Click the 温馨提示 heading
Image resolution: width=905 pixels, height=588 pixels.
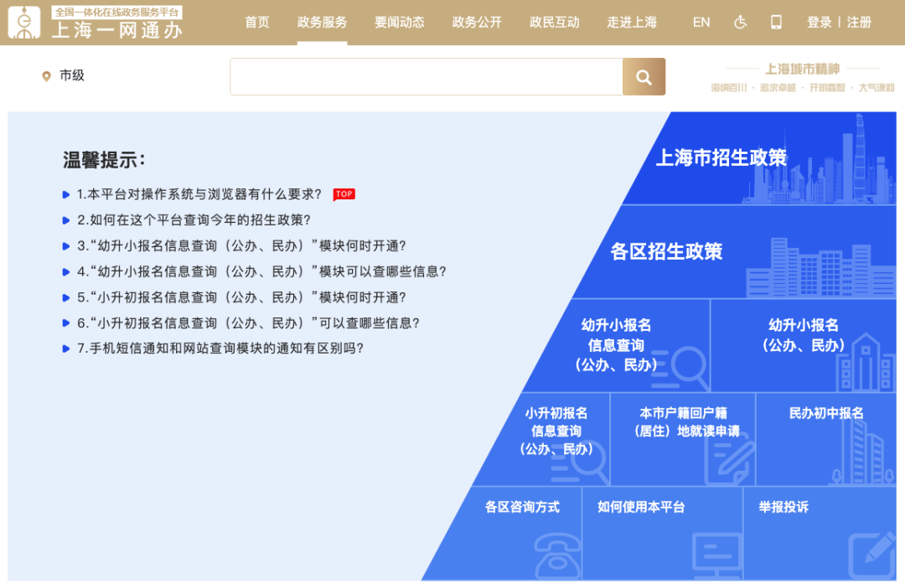pos(104,160)
